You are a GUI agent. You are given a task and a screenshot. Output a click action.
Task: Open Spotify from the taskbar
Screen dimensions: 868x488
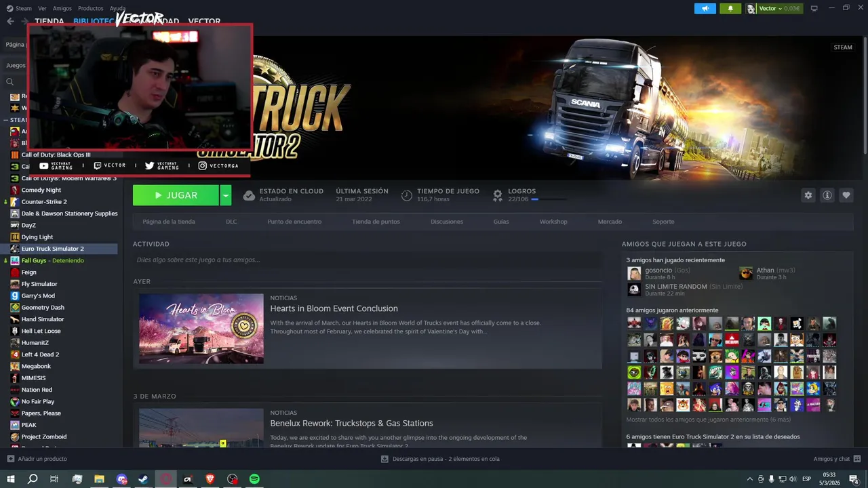point(254,479)
